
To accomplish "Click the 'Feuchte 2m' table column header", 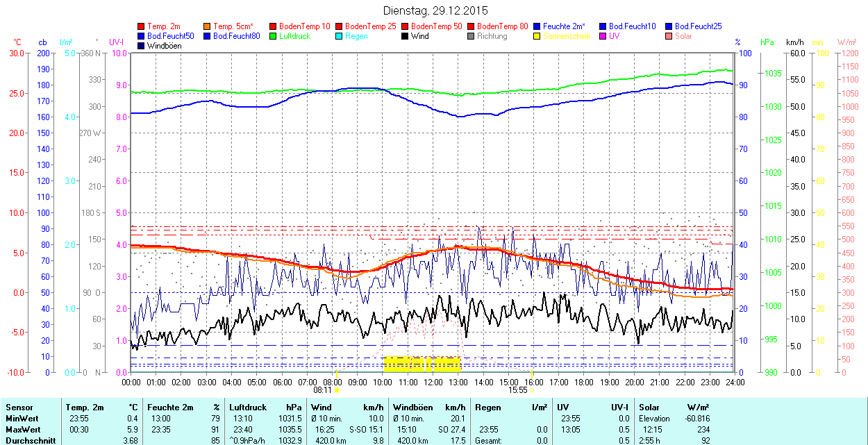I will tap(170, 408).
